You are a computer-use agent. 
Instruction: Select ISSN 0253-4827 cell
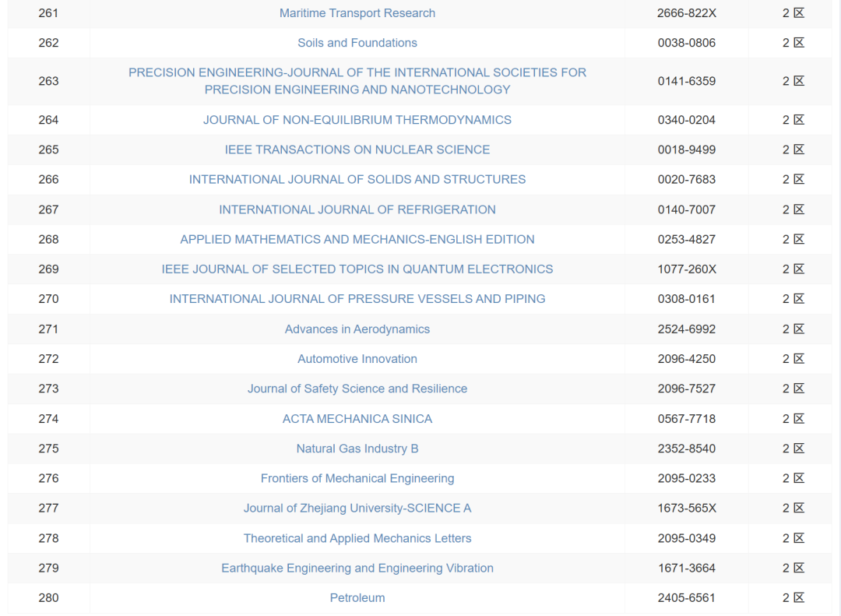[x=687, y=239]
